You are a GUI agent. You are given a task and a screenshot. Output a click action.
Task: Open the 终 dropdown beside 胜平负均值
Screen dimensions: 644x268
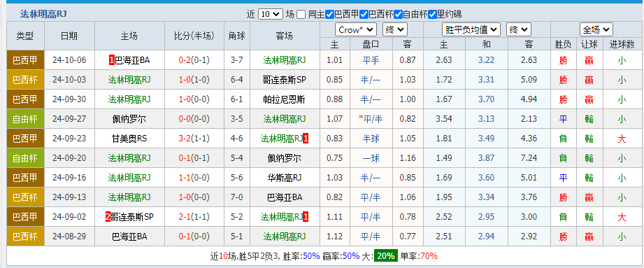519,29
